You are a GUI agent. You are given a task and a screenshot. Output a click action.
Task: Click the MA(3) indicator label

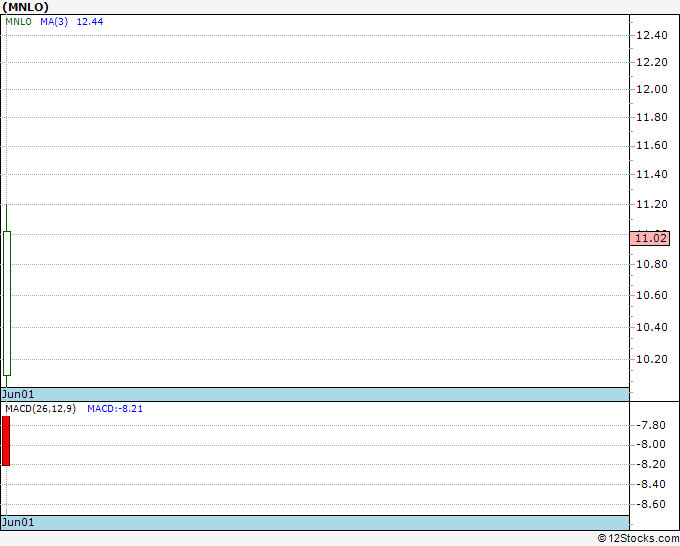coord(54,22)
